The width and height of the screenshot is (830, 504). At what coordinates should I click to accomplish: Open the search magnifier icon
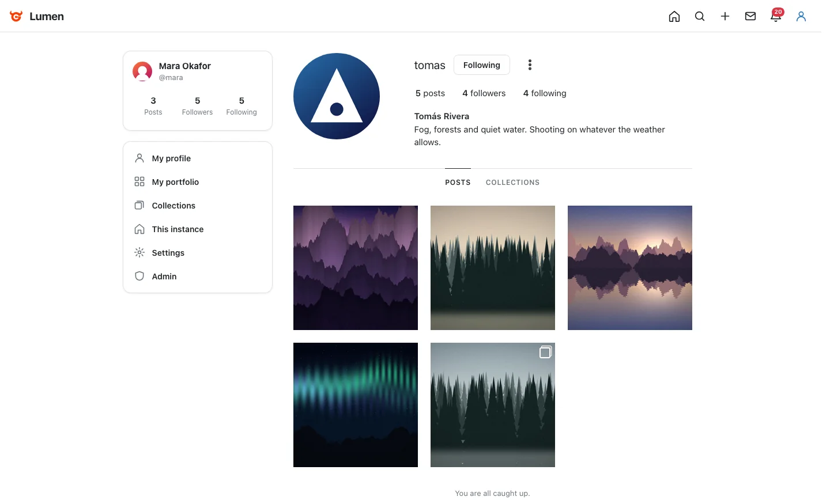point(700,16)
